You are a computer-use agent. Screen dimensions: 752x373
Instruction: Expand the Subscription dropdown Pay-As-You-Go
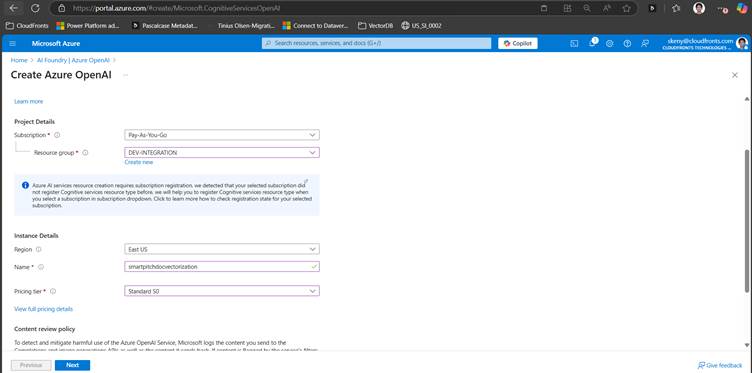(x=222, y=135)
